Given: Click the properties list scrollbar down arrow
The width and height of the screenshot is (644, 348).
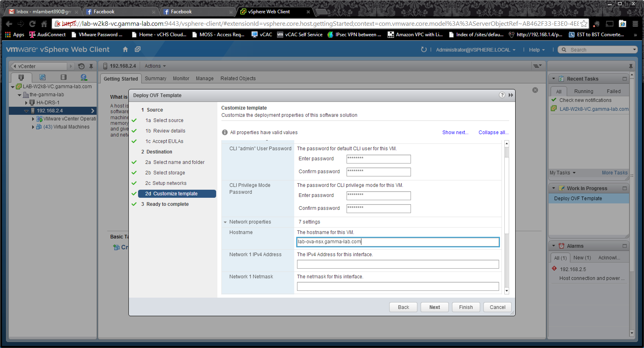Looking at the screenshot, I should (507, 291).
